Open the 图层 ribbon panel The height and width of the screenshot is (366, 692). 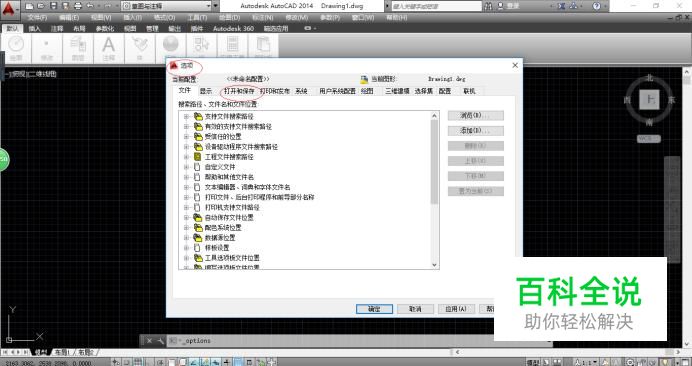pyautogui.click(x=78, y=49)
